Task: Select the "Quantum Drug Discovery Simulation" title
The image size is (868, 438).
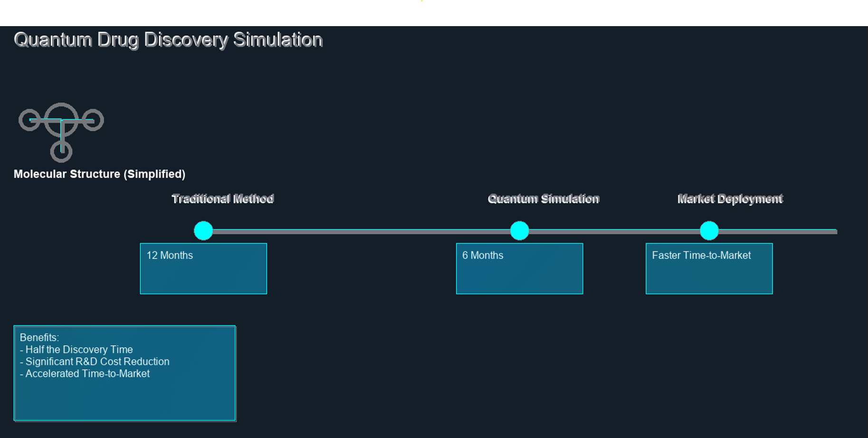Action: click(x=168, y=40)
